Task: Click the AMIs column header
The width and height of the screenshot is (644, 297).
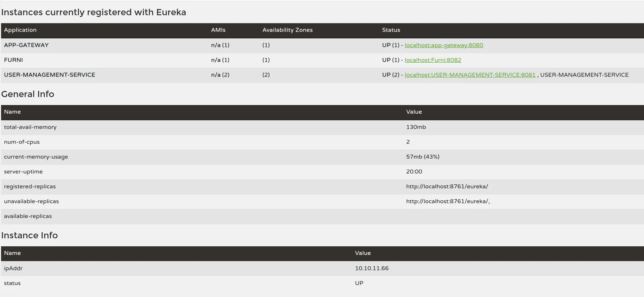Action: coord(218,30)
